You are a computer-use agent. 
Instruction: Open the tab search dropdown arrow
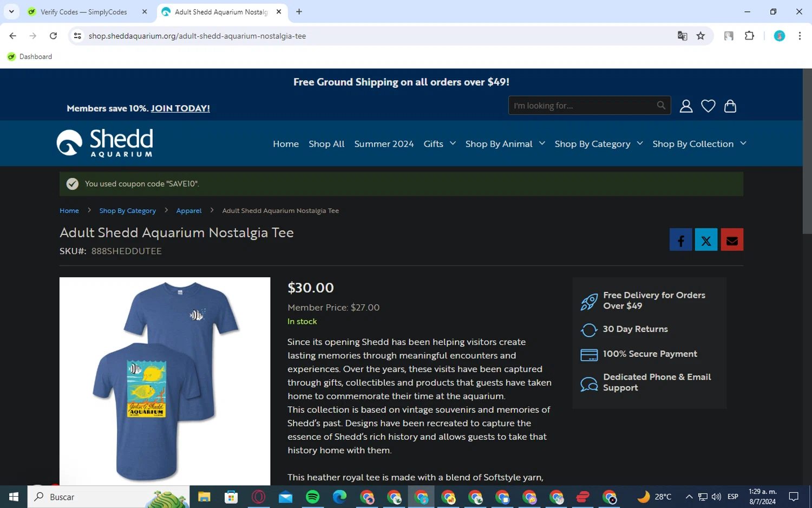point(11,11)
